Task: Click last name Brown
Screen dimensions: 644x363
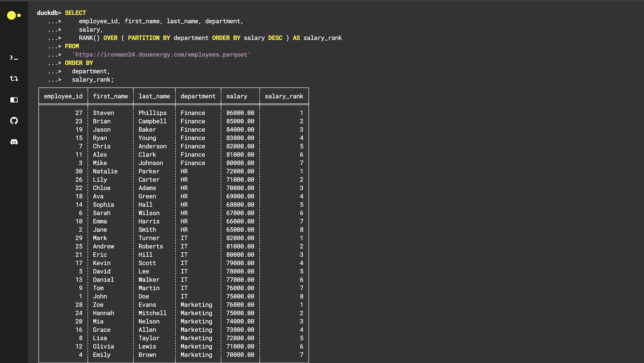Action: click(147, 355)
